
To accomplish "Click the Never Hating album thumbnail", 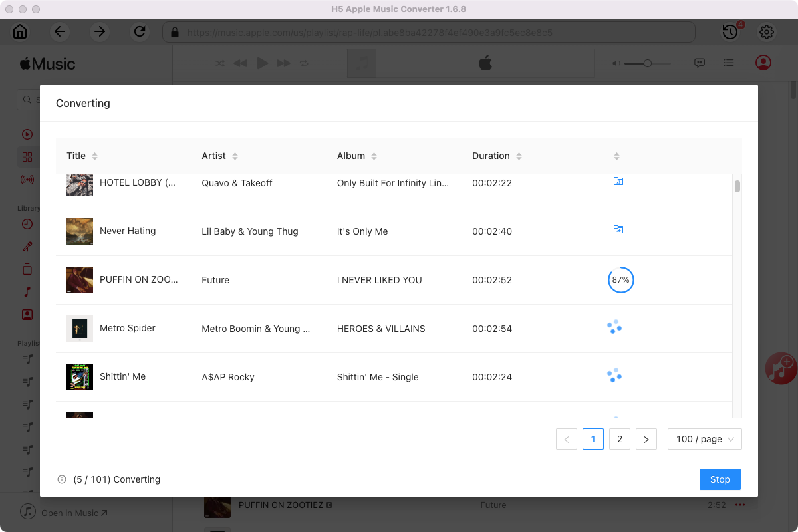I will pyautogui.click(x=80, y=231).
